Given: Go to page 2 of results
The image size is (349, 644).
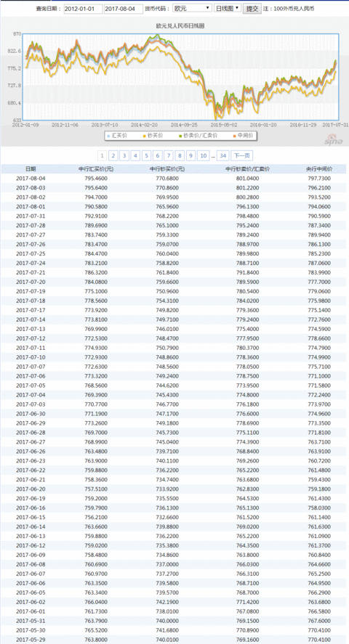Looking at the screenshot, I should tap(113, 155).
